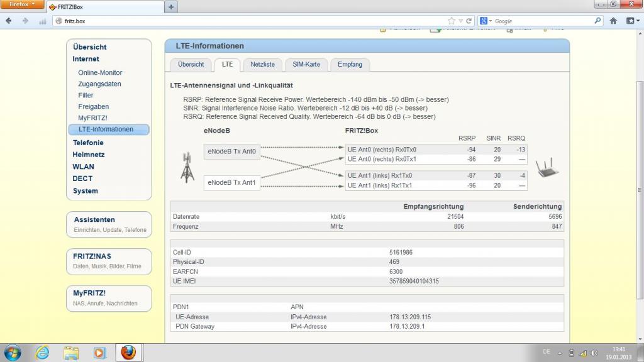The height and width of the screenshot is (362, 644).
Task: Select the FRITZ!Box browser tab
Action: tap(106, 7)
